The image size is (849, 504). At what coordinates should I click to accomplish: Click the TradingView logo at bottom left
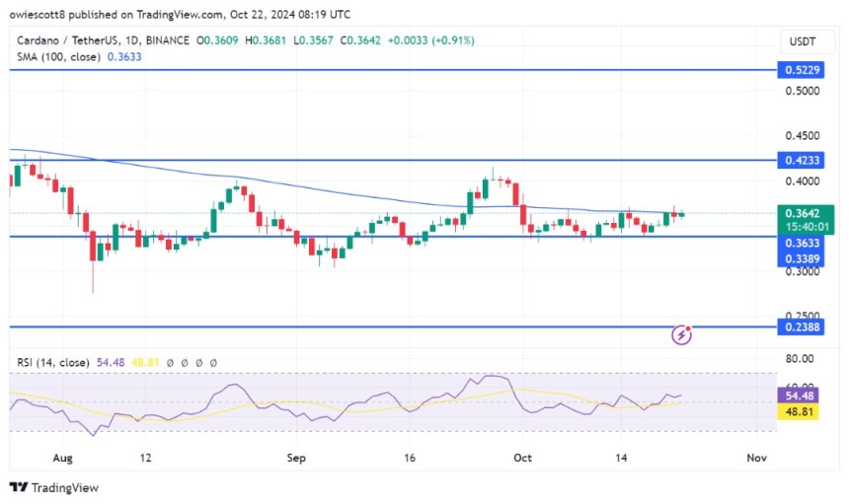[54, 487]
